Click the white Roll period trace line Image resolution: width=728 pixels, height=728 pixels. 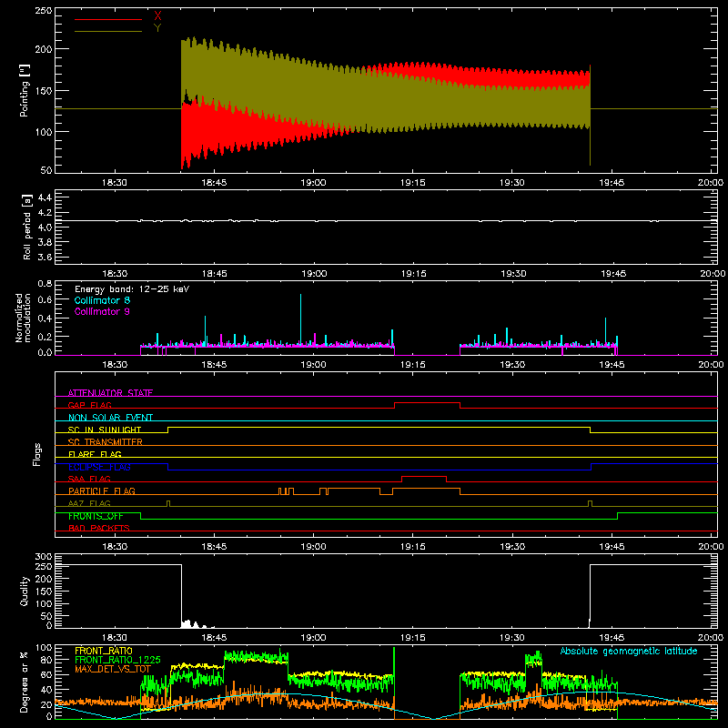click(386, 220)
